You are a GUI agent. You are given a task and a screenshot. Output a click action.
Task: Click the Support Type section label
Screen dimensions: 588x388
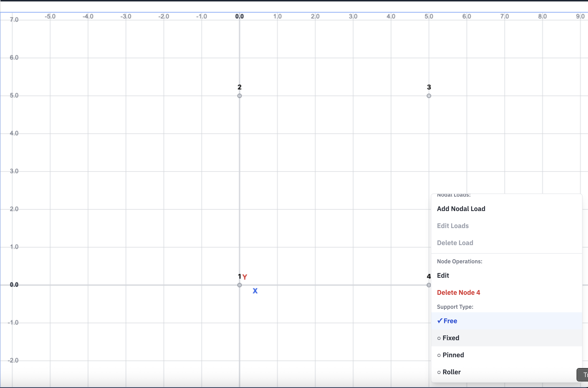coord(455,307)
